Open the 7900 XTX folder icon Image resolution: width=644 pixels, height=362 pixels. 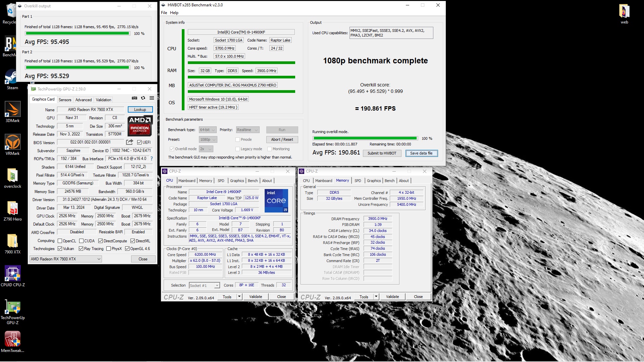12,244
